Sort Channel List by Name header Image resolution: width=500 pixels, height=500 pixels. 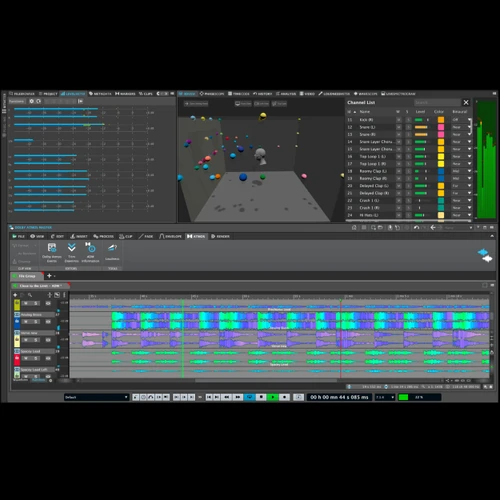[x=365, y=112]
